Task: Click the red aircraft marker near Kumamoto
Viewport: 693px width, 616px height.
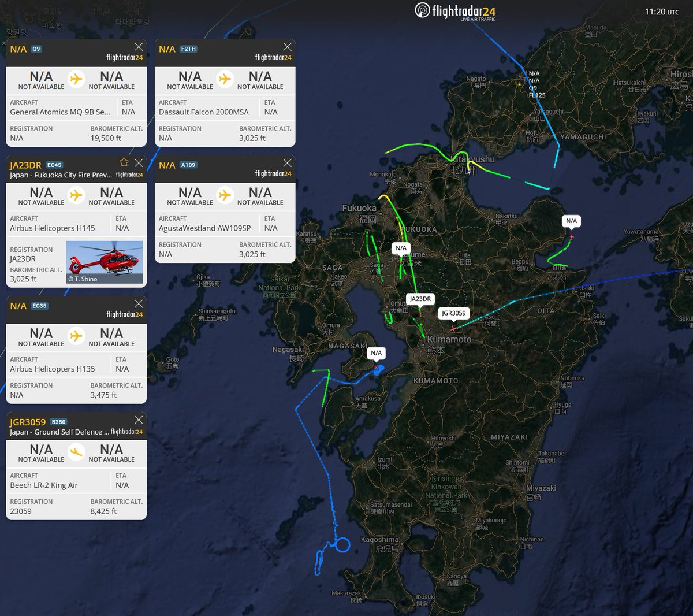Action: pyautogui.click(x=453, y=329)
